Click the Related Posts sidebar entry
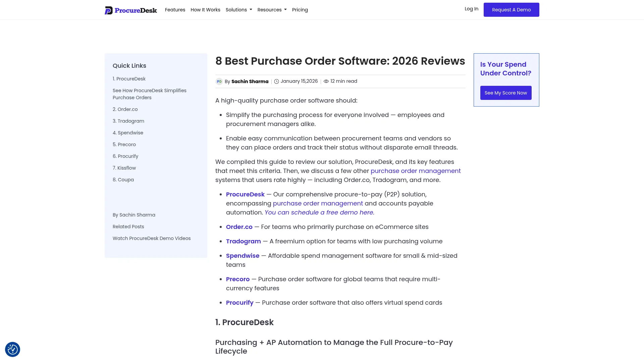644x362 pixels. (128, 227)
